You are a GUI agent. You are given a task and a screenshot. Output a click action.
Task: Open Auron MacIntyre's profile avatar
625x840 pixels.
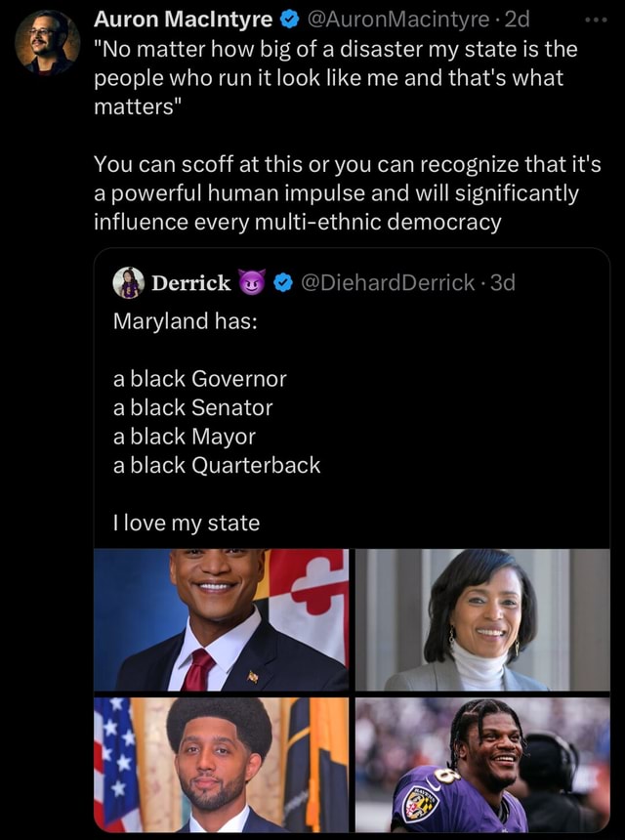pos(47,43)
